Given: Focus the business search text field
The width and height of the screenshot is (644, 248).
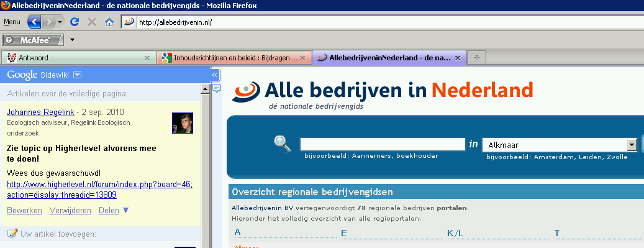Looking at the screenshot, I should click(383, 144).
